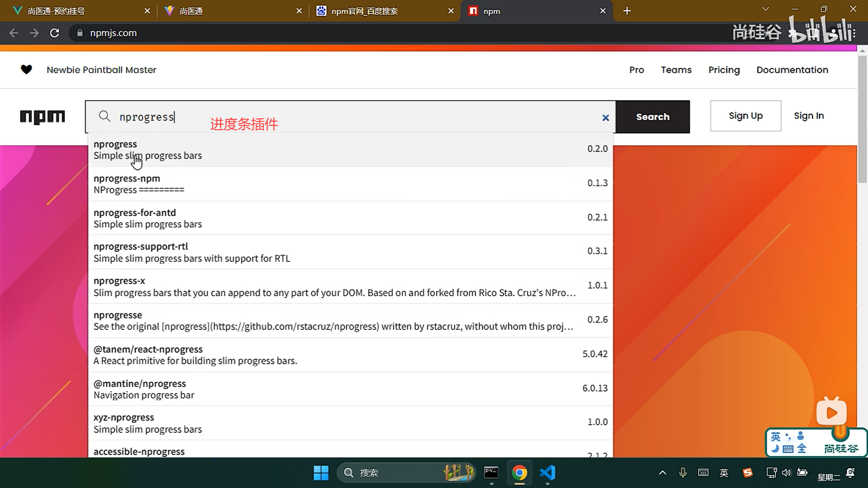Show hidden system tray icons

click(x=662, y=473)
